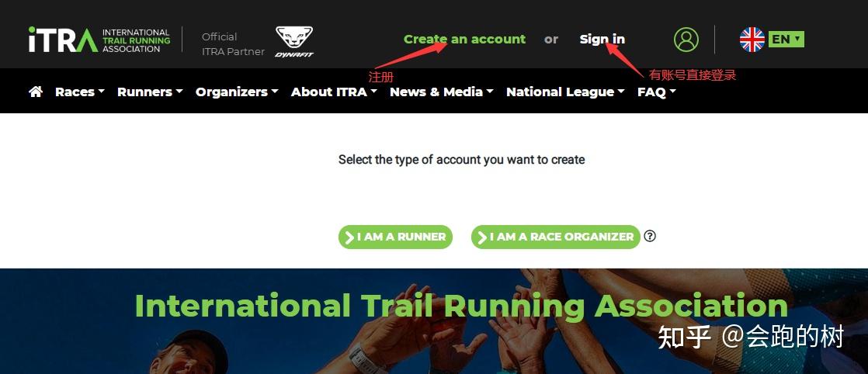Click the International Trail Running Association banner
868x374 pixels.
(x=461, y=306)
